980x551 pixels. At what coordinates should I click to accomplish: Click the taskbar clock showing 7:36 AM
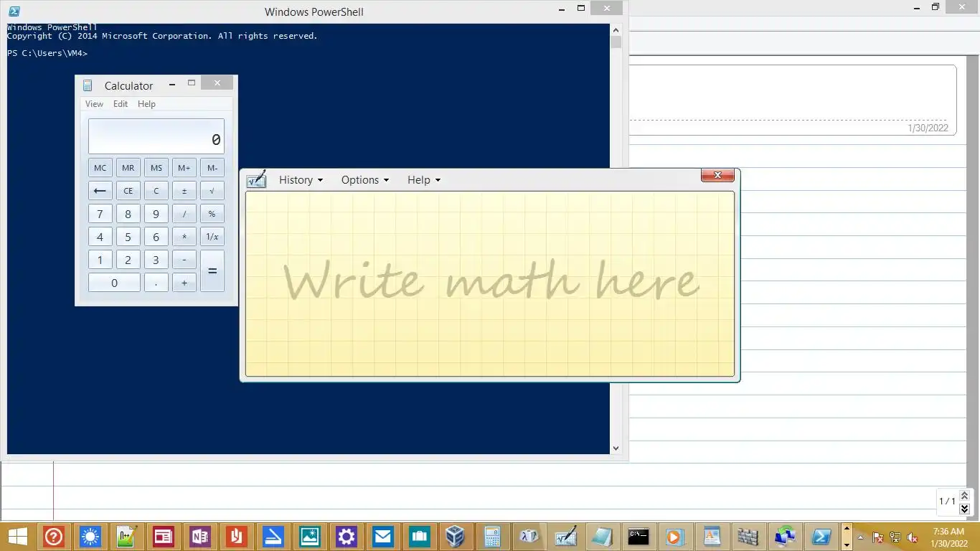click(948, 537)
